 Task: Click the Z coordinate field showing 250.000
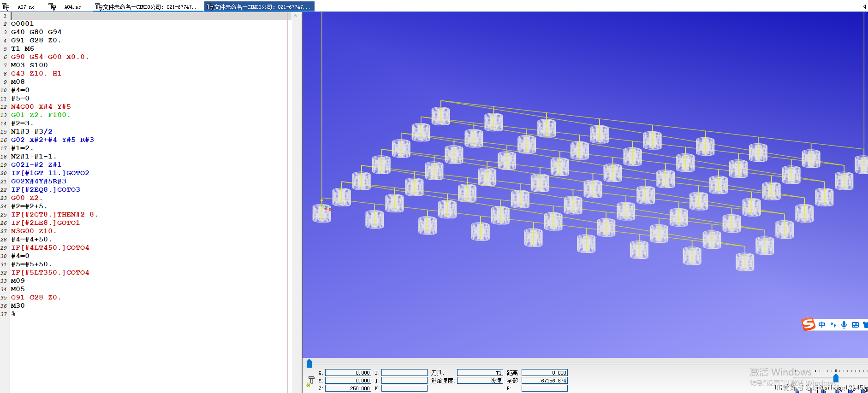tap(348, 388)
